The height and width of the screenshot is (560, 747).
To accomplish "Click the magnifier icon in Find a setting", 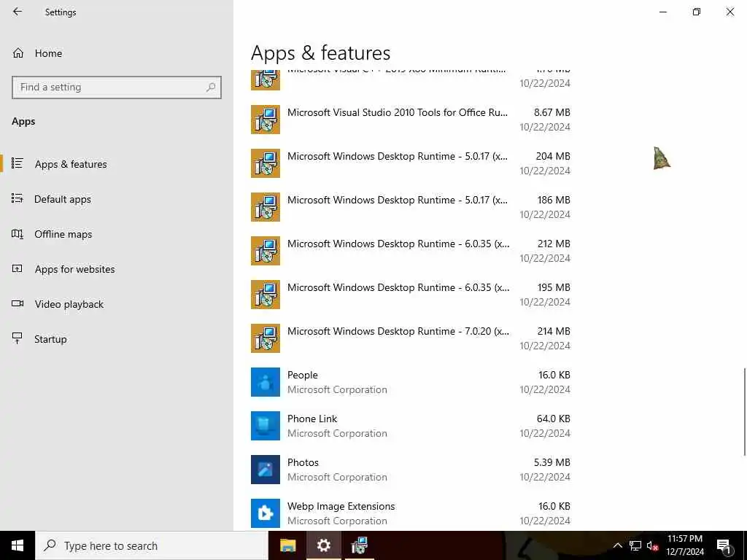I will (211, 87).
